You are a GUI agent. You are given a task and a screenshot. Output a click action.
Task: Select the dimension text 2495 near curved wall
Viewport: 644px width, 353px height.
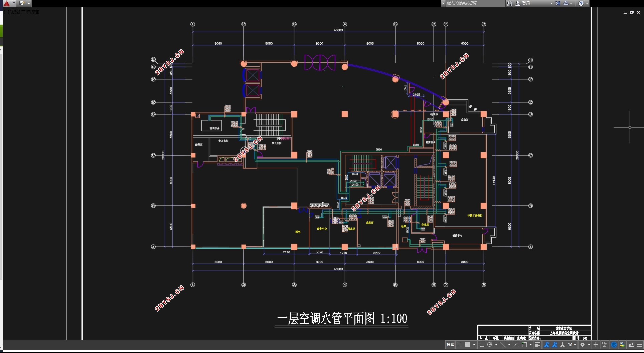[x=416, y=95]
